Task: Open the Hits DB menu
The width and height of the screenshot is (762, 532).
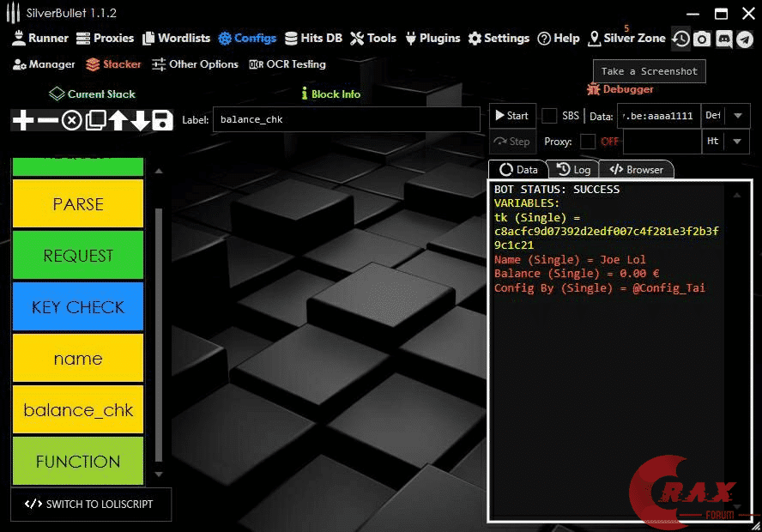Action: pos(313,39)
